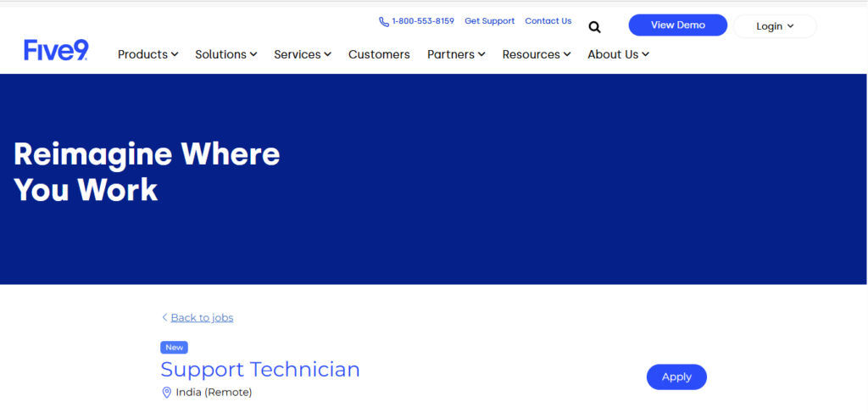Click the location pin icon near India (Remote)
Screen dimensions: 868x413
click(167, 393)
